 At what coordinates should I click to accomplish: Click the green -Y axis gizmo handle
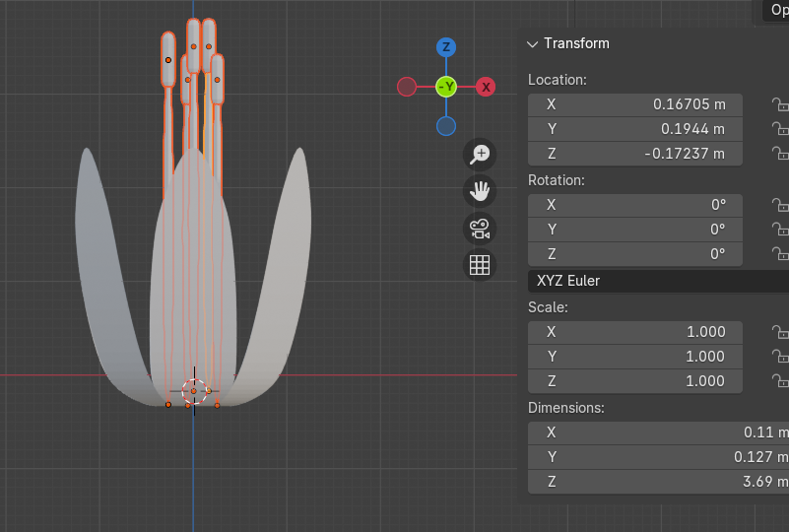pos(446,87)
